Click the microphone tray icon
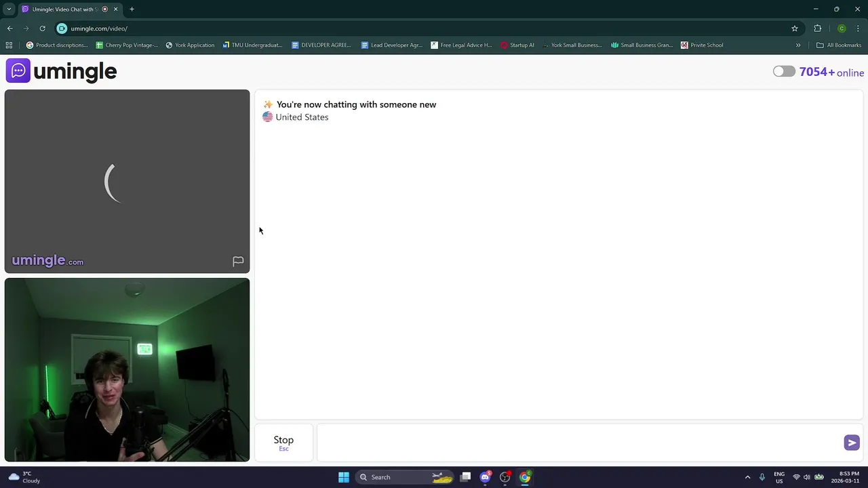 click(762, 477)
